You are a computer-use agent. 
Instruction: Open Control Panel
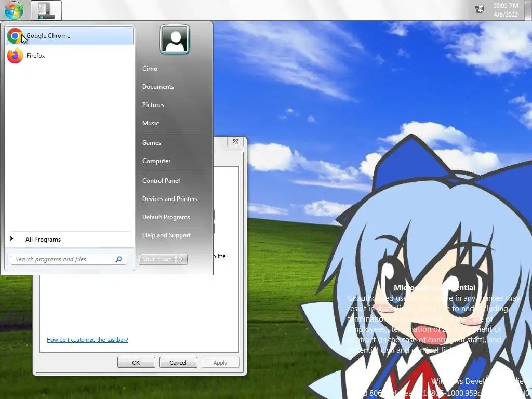pyautogui.click(x=161, y=181)
